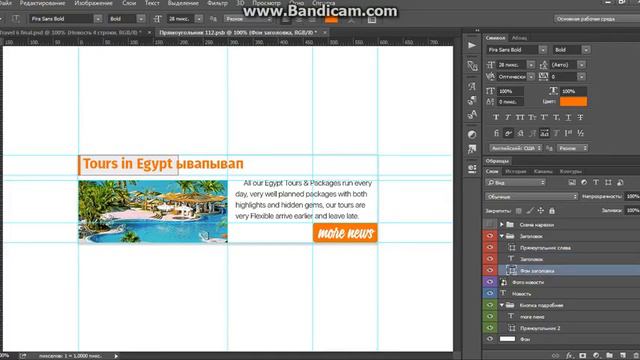Hide the 'Заголовок' group with eye icon

pos(490,236)
